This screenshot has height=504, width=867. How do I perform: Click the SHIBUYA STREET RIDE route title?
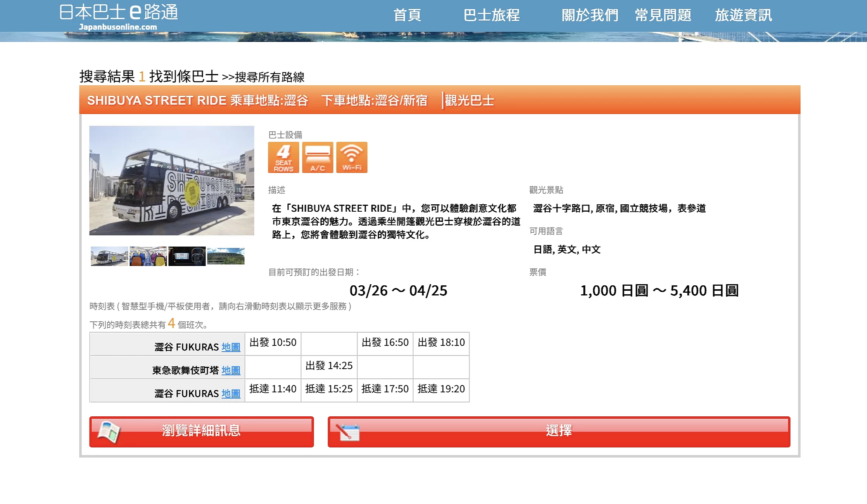(157, 100)
